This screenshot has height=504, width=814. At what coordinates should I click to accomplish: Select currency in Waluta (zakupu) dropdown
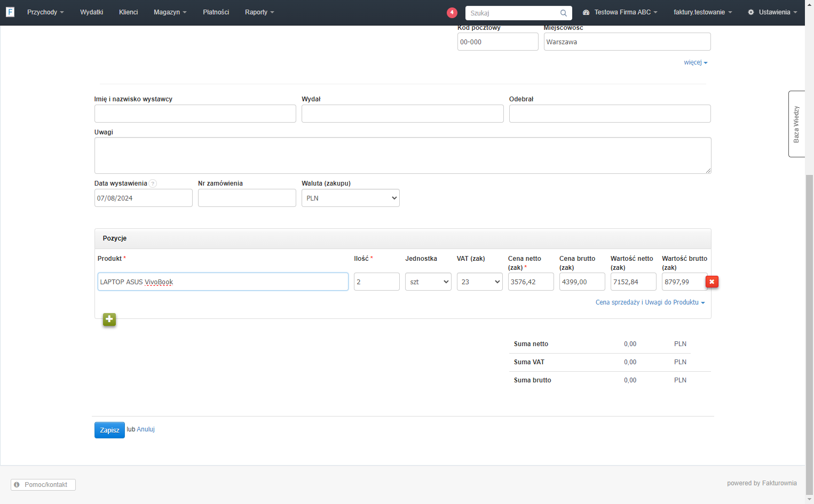tap(350, 198)
